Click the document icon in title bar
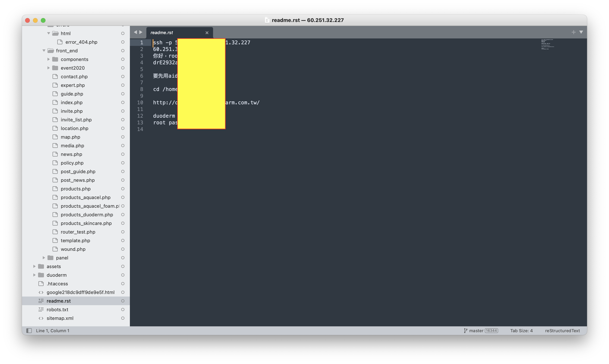This screenshot has height=364, width=609. [267, 20]
